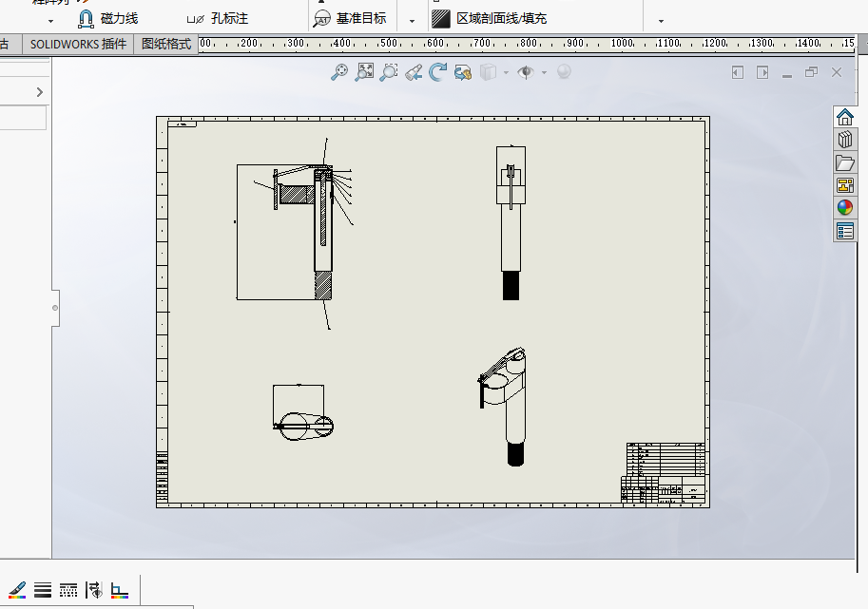This screenshot has height=609, width=868.
Task: Click the Line Style dashed lines icon
Action: tap(68, 590)
